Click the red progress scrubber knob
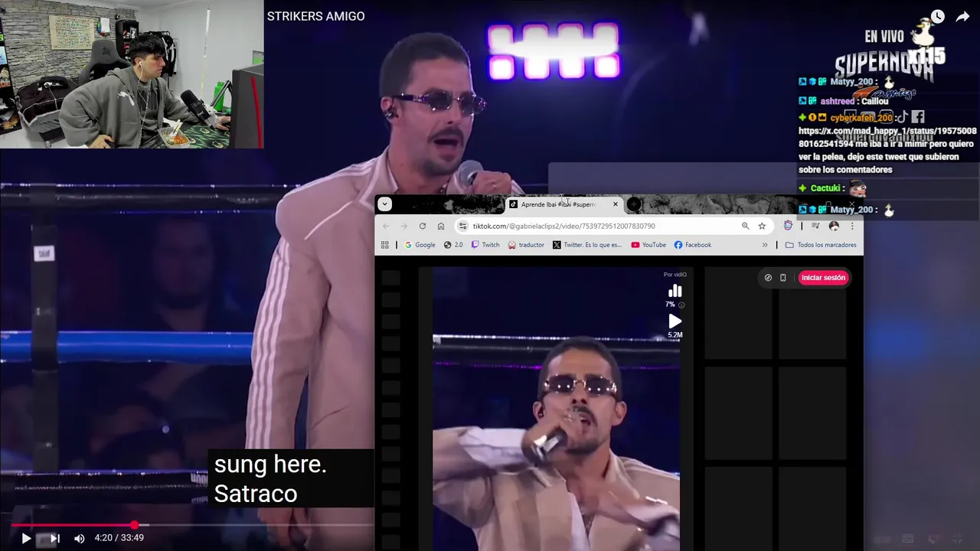 pos(135,525)
